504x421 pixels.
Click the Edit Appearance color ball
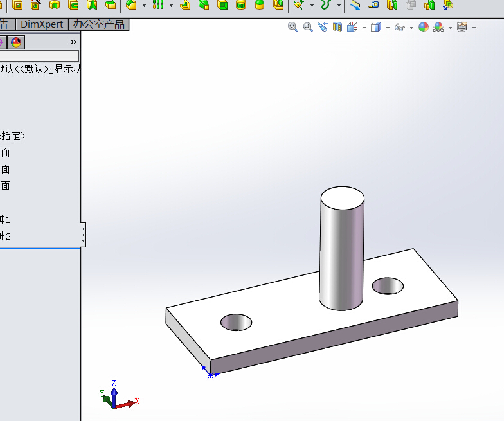tap(424, 27)
